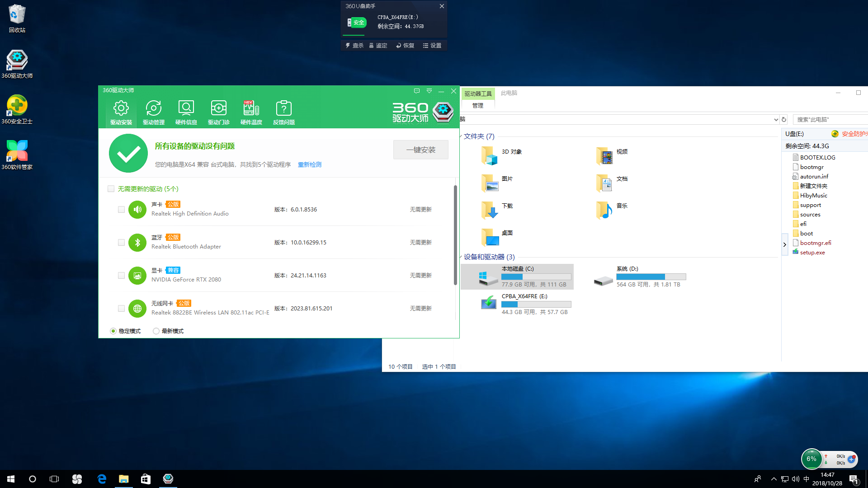
Task: Open the Explorer address bar dropdown
Action: click(776, 120)
